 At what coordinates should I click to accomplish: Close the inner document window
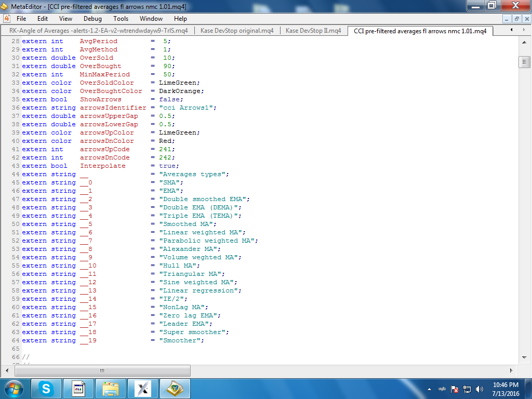(x=527, y=19)
